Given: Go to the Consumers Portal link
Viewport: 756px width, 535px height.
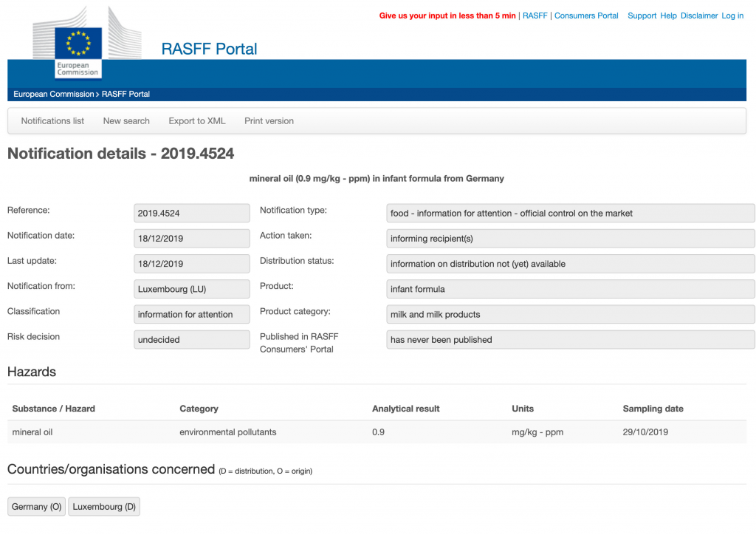Looking at the screenshot, I should [x=586, y=16].
